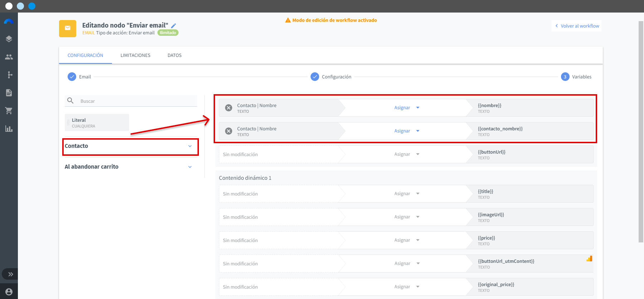Screen dimensions: 644x299
Task: Expand sidebar with double chevron button
Action: coord(11,274)
